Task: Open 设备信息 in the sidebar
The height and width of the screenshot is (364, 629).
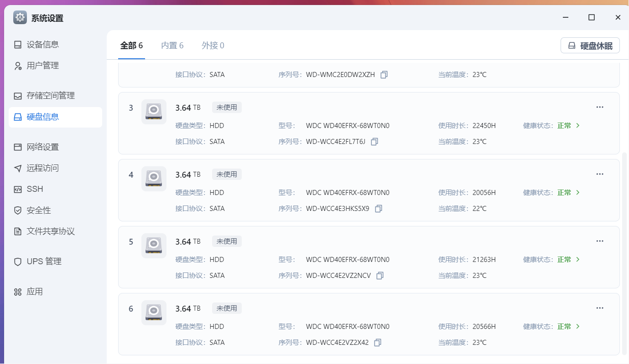Action: [x=55, y=45]
